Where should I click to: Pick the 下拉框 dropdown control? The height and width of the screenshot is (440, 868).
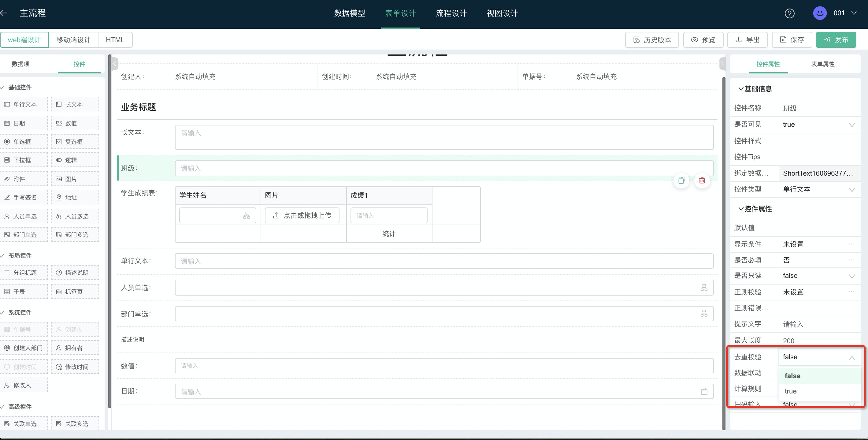coord(24,160)
